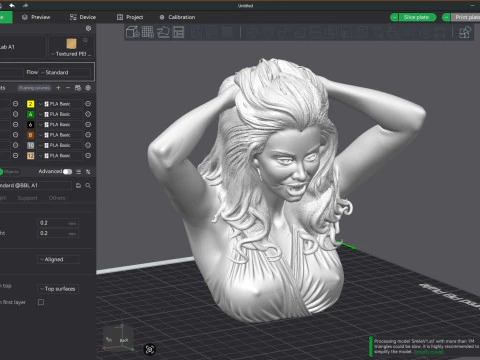The height and width of the screenshot is (360, 480).
Task: Open the process preset @BBL A1 dropdown
Action: (35, 185)
